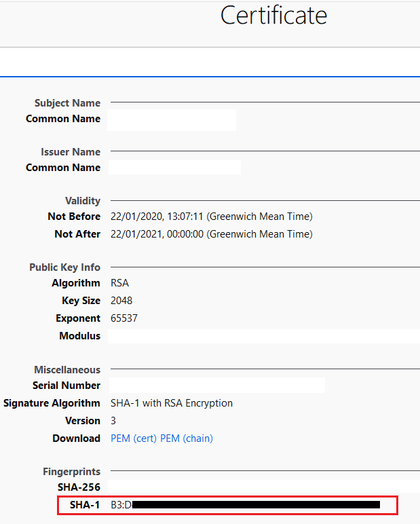Click the Miscellaneous section header
This screenshot has width=420, height=524.
coord(67,370)
